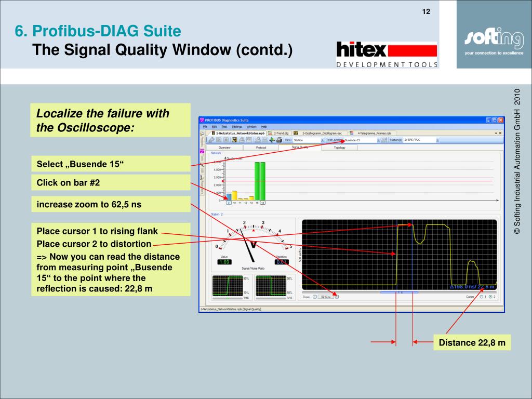Click the Value 1.69 readout

(x=224, y=262)
